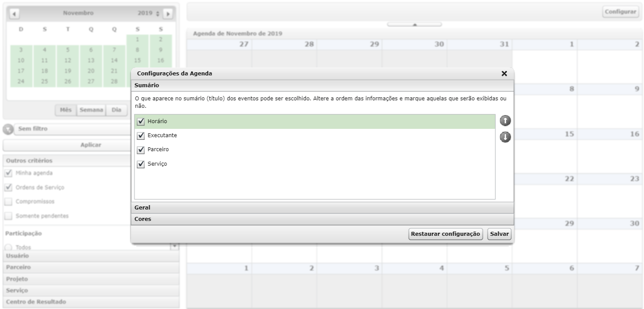Select the Horário row in the list

click(x=315, y=121)
